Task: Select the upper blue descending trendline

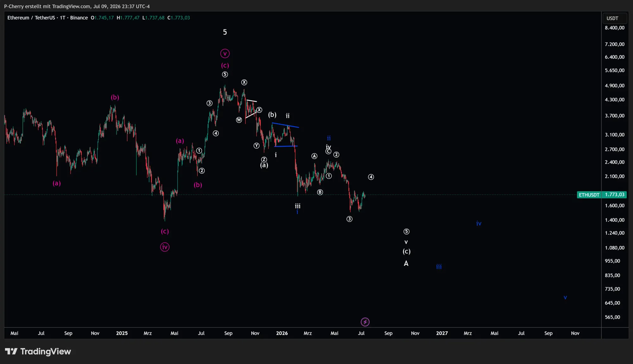Action: click(285, 125)
